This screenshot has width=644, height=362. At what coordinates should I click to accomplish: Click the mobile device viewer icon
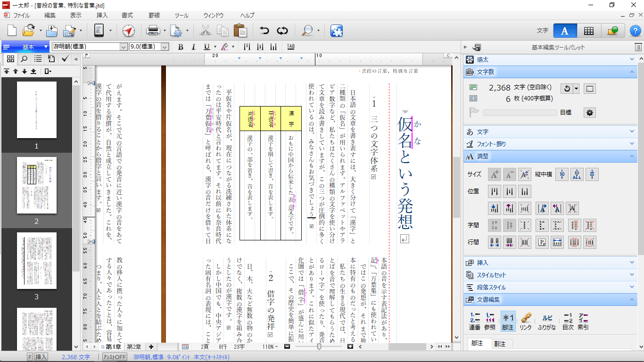pos(99,31)
